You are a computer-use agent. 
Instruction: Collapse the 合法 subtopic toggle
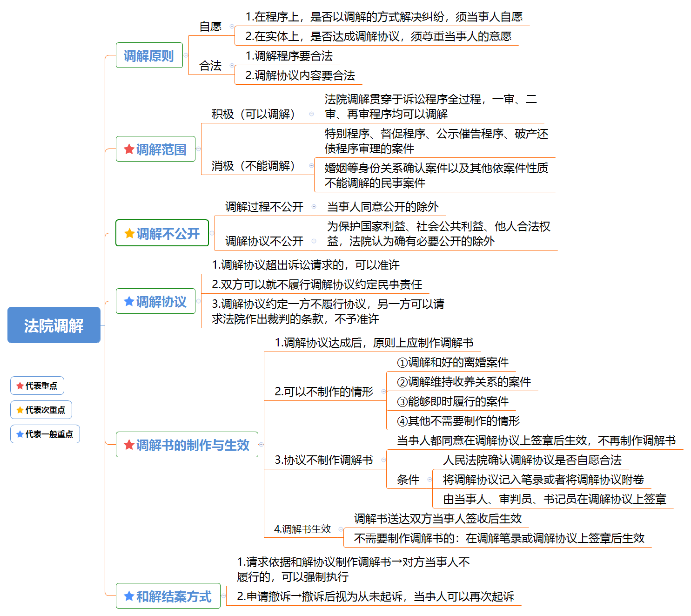click(232, 65)
